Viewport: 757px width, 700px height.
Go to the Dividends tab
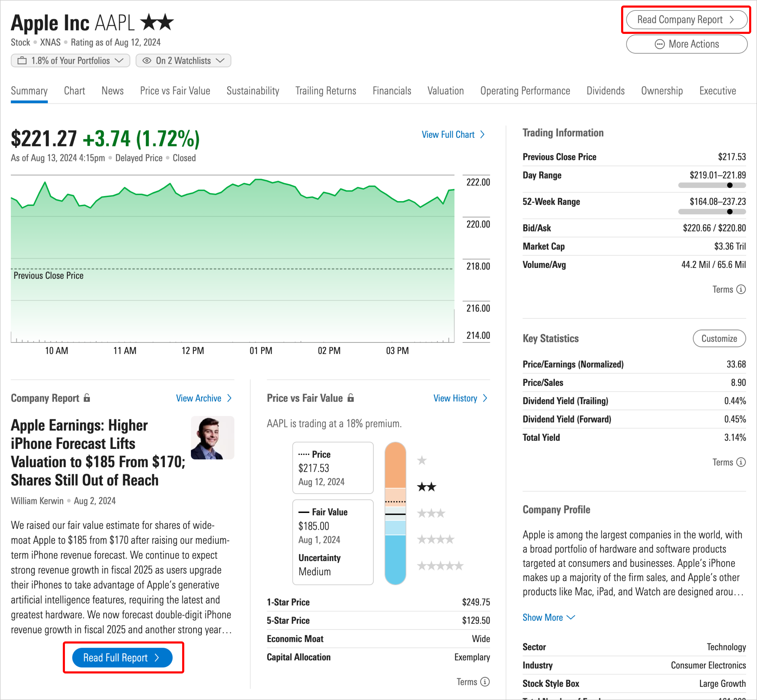point(605,91)
